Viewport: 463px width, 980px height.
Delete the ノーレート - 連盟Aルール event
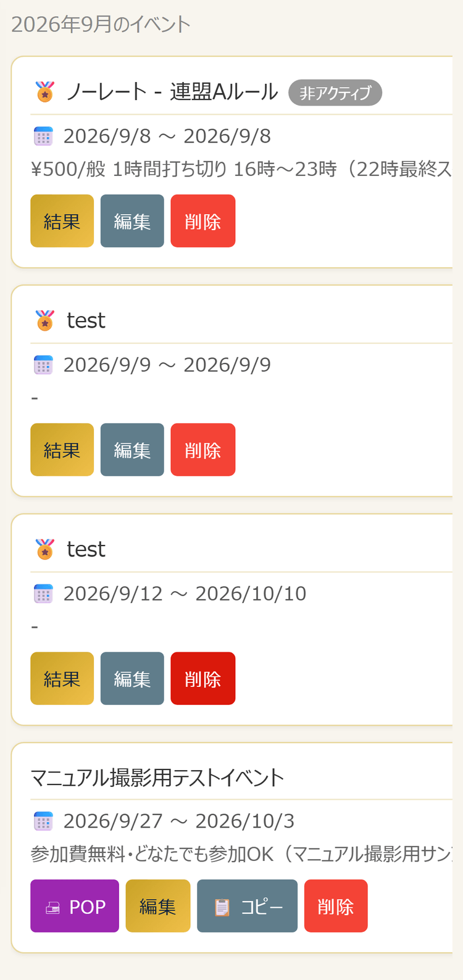[203, 221]
